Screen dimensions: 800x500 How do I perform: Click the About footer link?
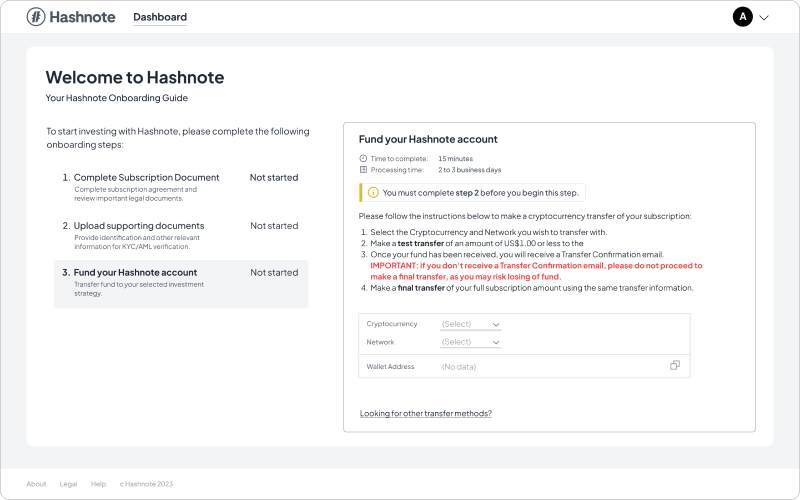click(x=36, y=484)
